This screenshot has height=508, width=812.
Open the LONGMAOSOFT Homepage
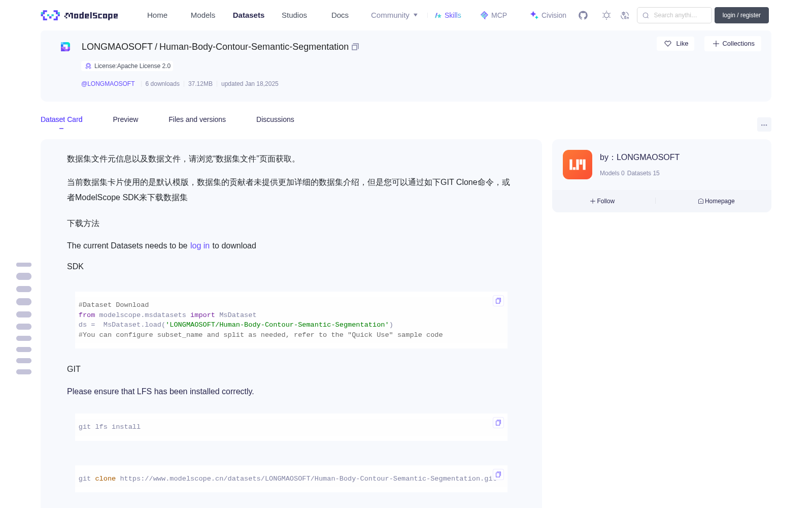point(716,201)
